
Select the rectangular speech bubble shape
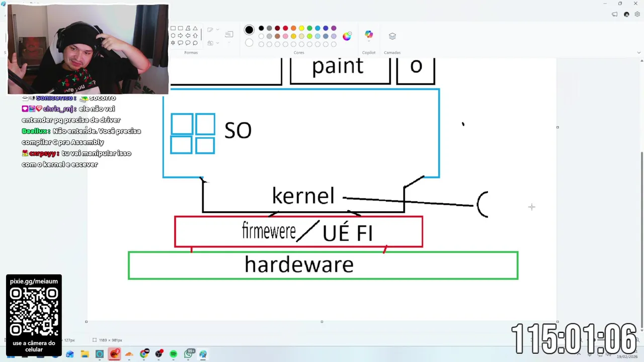coord(180,43)
